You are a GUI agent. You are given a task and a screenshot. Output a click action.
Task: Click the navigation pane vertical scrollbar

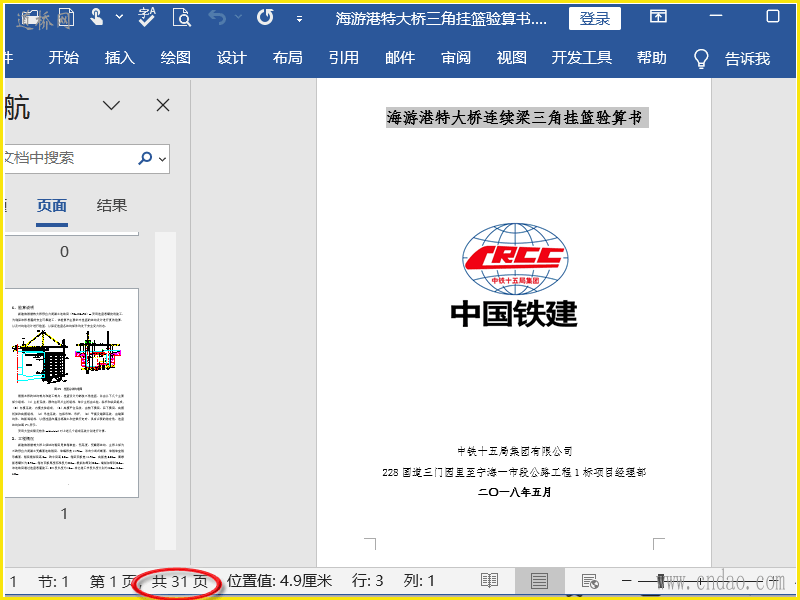point(165,391)
